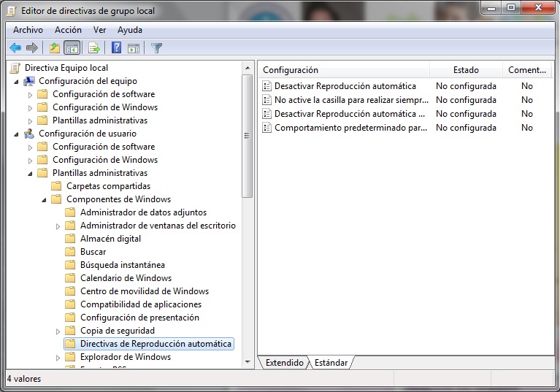
Task: Expand Configuración de Windows under usuario
Action: 31,161
